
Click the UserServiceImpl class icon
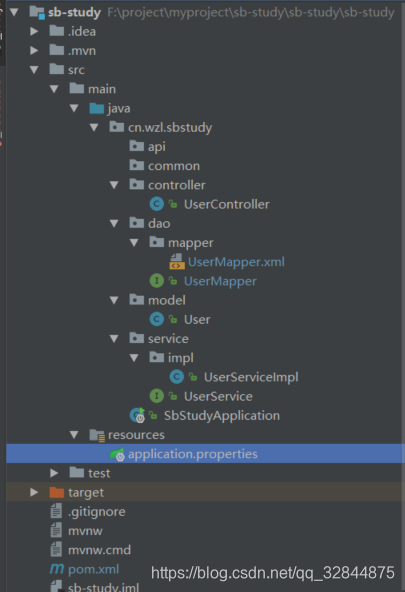[177, 376]
